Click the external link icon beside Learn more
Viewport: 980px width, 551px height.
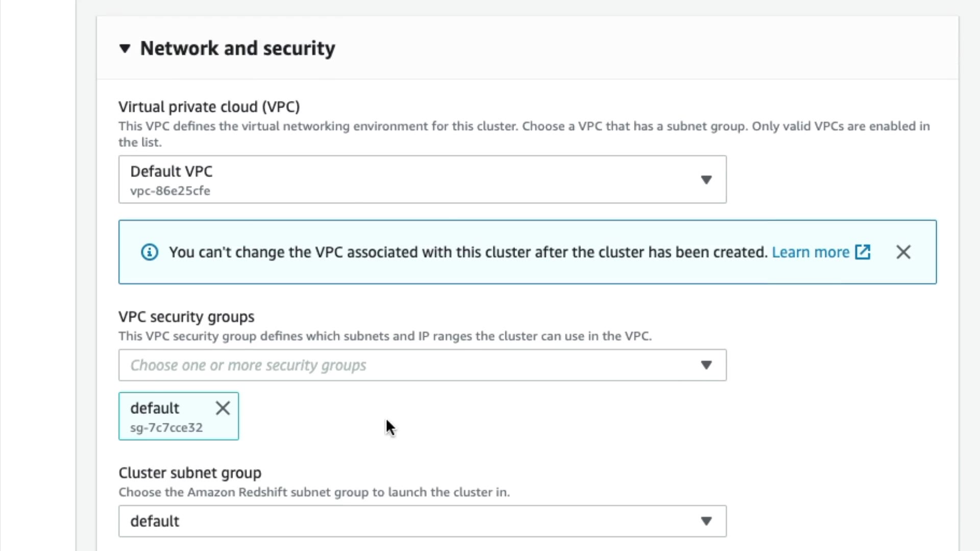click(863, 252)
